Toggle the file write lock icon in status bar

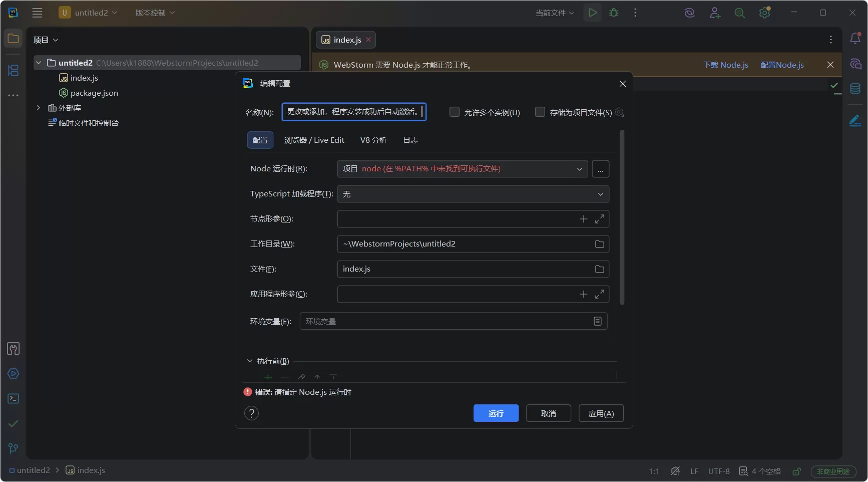tap(796, 471)
